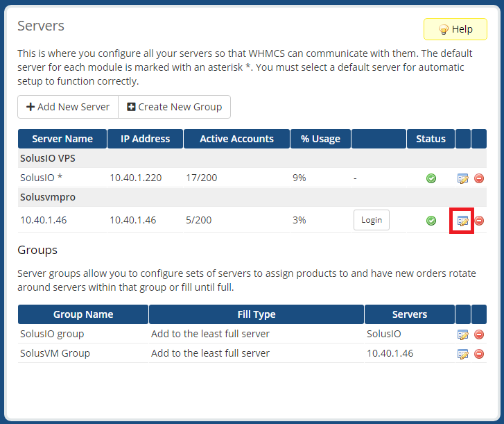Image resolution: width=504 pixels, height=424 pixels.
Task: Click 10.40.1.46 server green status icon
Action: 431,221
